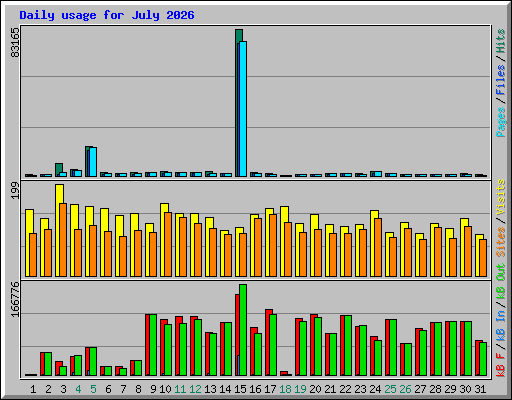This screenshot has height=400, width=512.
Task: Click the red kB F bar for day 17
Action: tap(268, 342)
